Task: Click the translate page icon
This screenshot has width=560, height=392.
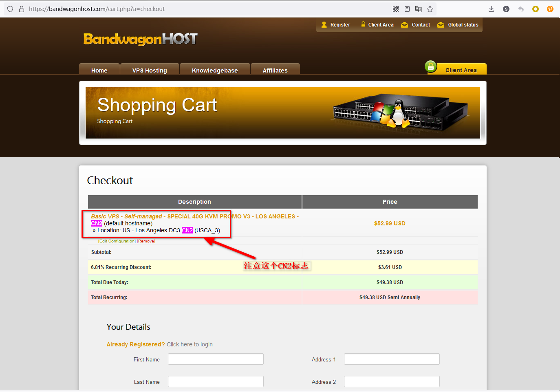Action: (418, 9)
